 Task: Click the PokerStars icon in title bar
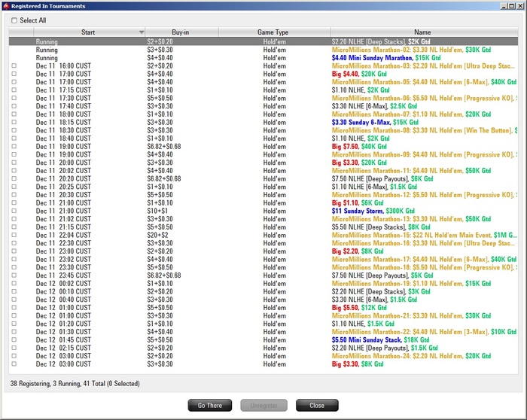6,6
